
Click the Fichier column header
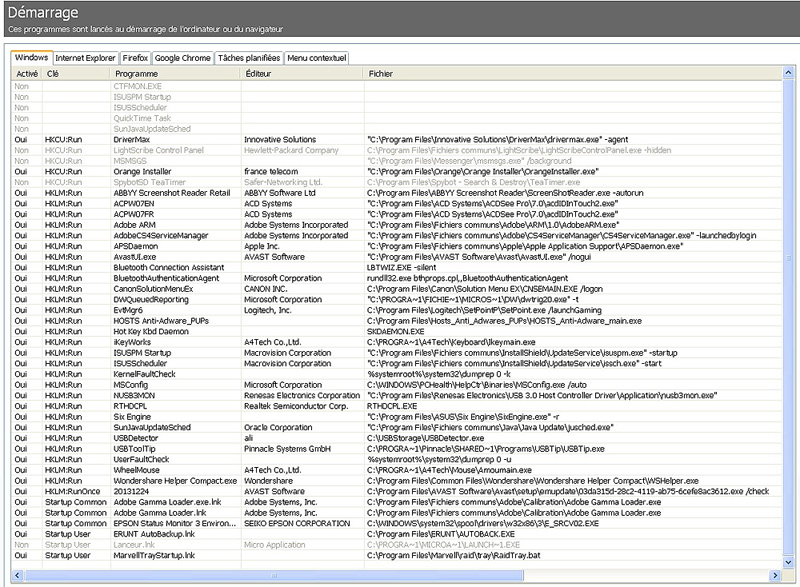[573, 73]
